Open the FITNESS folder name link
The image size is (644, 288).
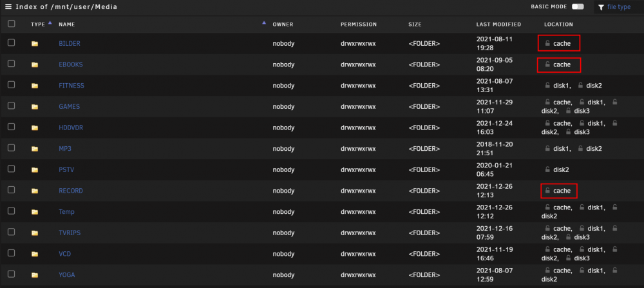point(71,86)
